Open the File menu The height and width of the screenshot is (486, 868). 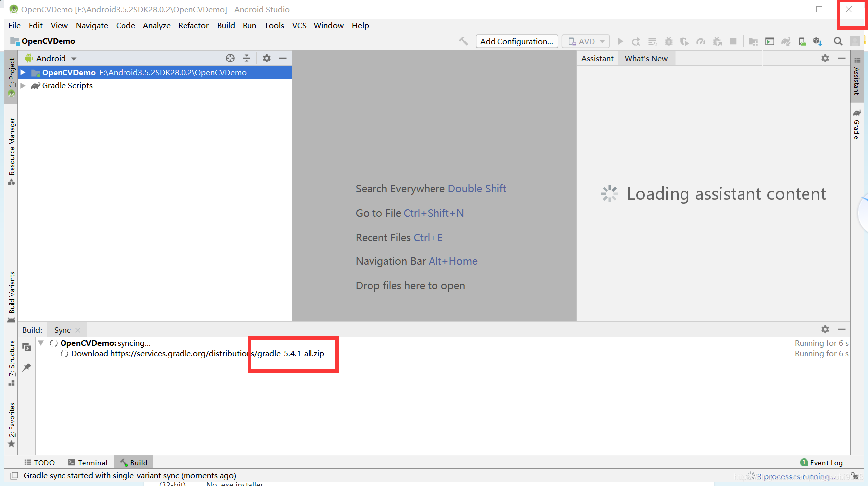point(14,25)
